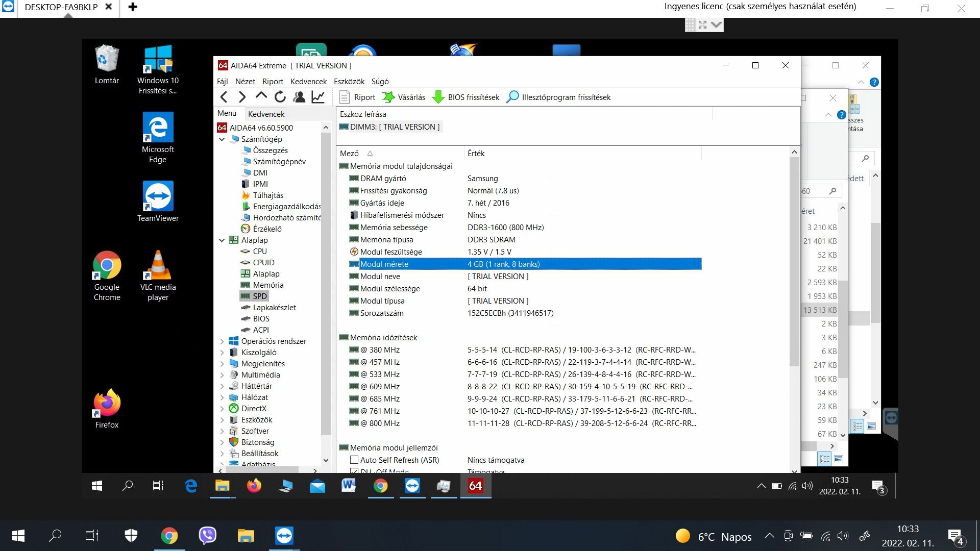Switch to the Kedvencek tab
The image size is (980, 551).
click(266, 114)
